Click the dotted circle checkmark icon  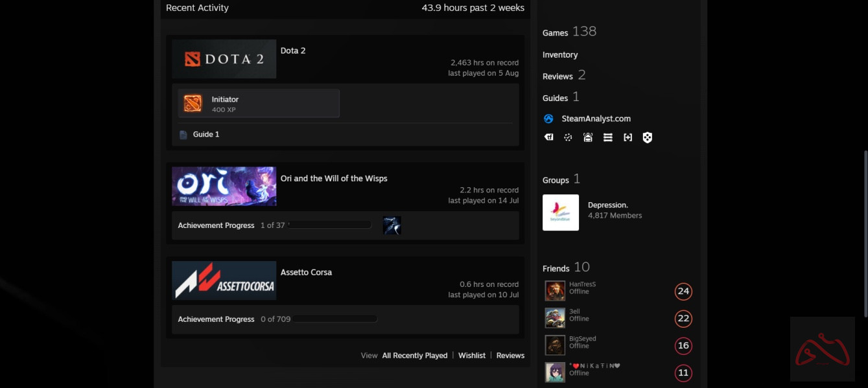click(x=568, y=137)
